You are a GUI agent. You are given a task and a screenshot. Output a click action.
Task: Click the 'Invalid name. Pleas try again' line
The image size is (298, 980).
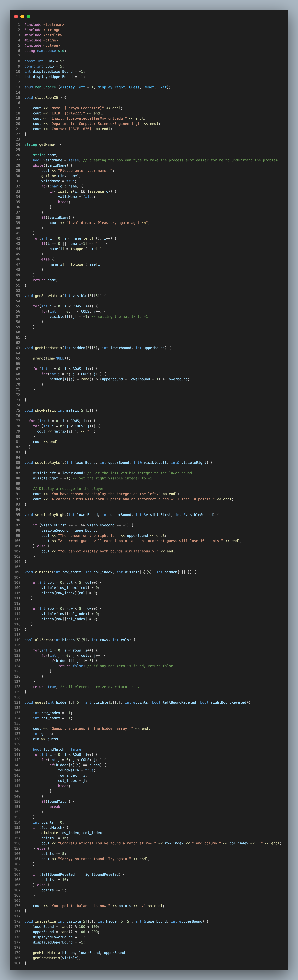[100, 223]
